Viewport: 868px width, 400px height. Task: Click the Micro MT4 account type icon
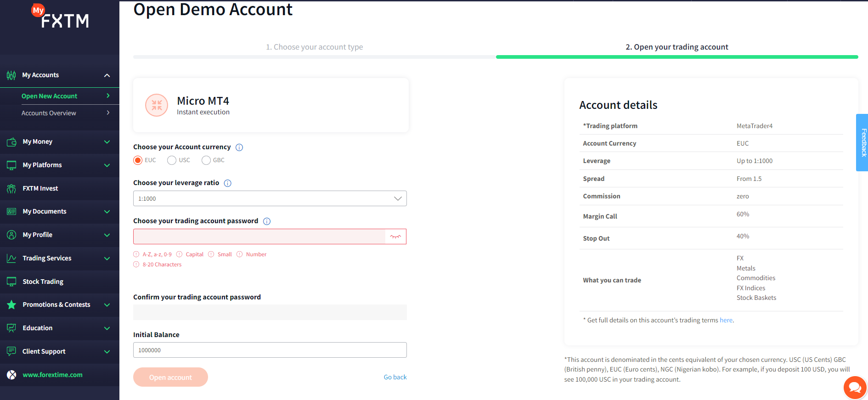157,105
